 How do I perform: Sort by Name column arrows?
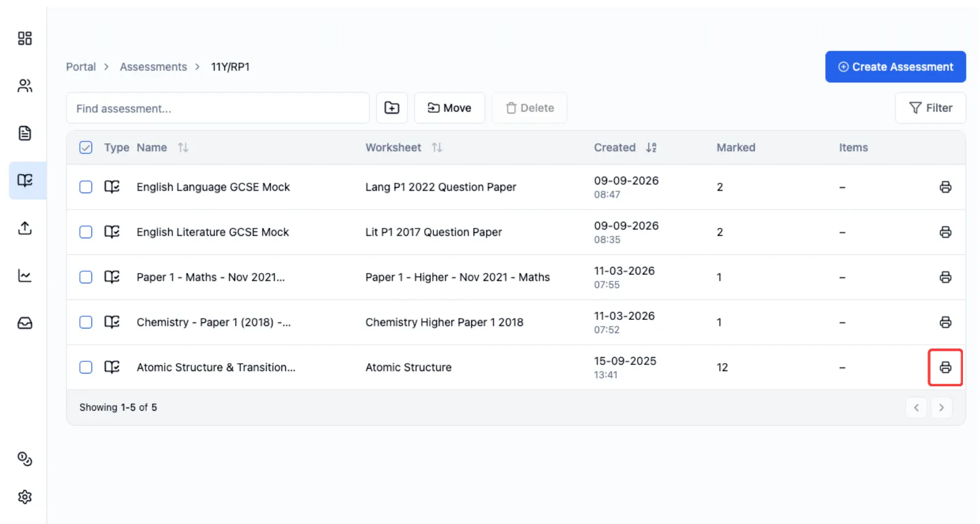pos(183,147)
